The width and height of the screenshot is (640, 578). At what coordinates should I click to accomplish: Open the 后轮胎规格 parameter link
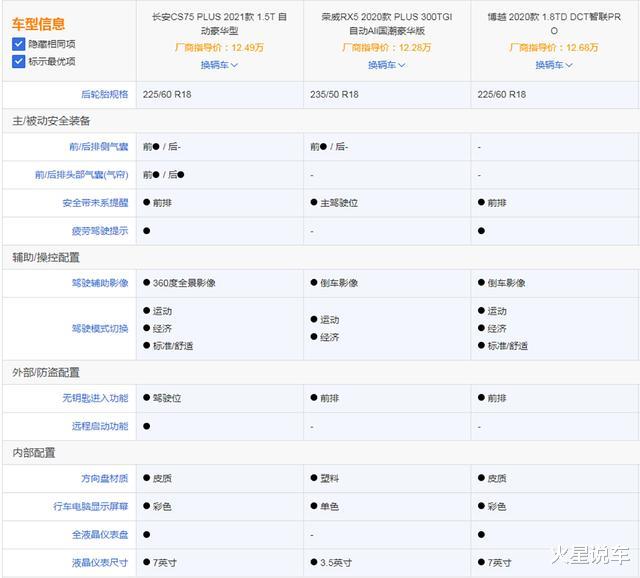pos(104,94)
